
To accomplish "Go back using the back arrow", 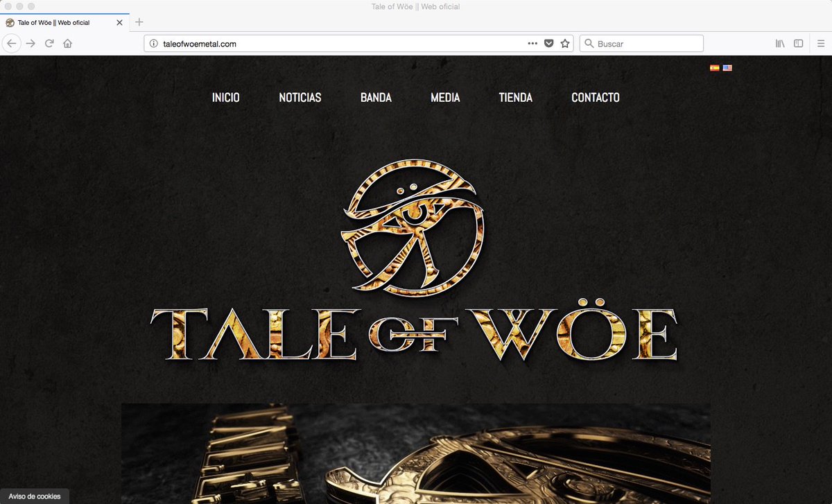I will pos(12,43).
